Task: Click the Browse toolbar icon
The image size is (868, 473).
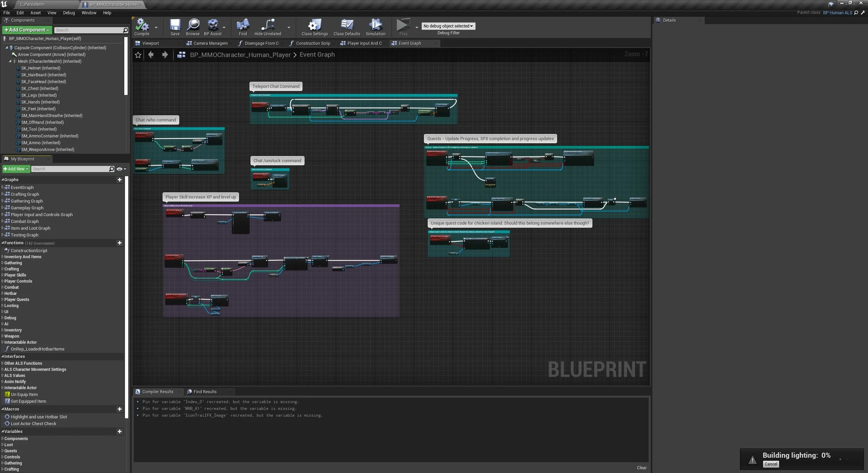Action: 193,26
